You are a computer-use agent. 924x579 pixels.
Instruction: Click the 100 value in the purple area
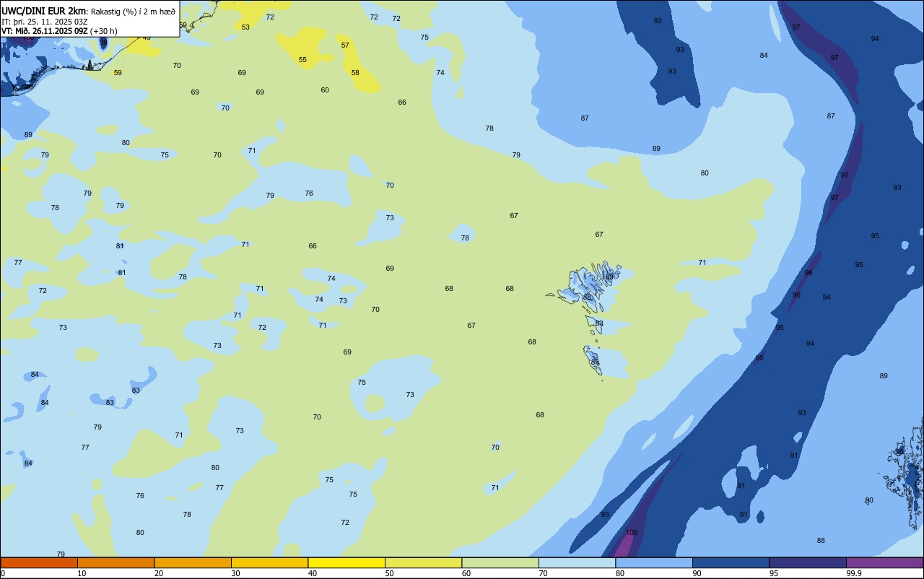[632, 533]
